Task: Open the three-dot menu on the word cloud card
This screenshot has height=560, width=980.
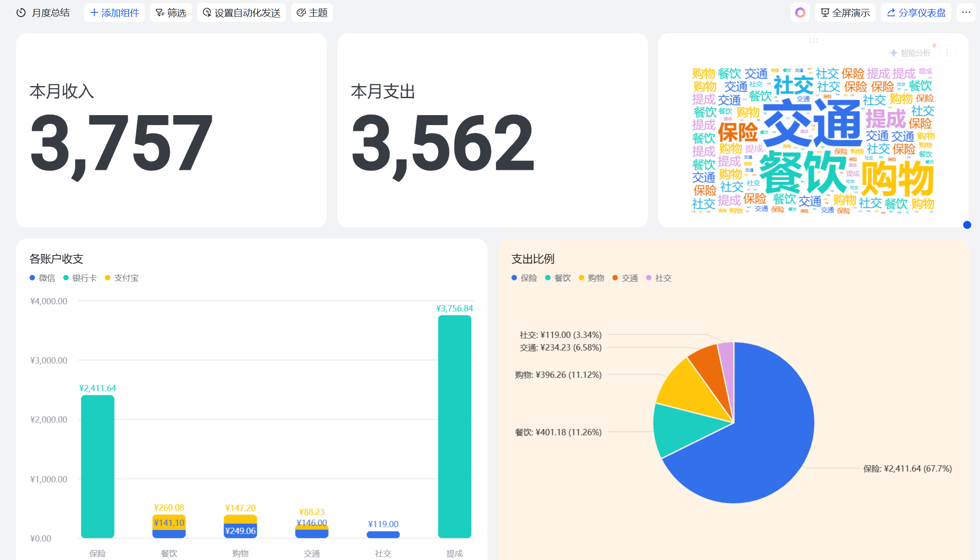Action: click(x=947, y=52)
